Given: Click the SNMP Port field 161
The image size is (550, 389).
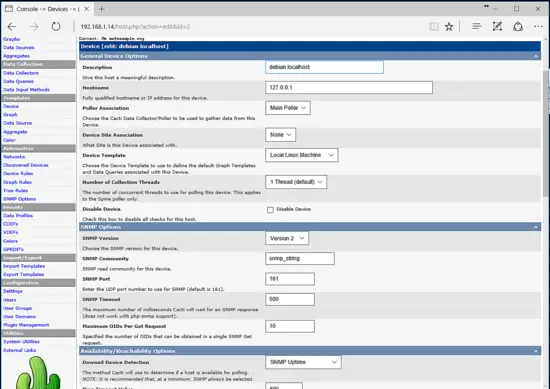Looking at the screenshot, I should click(290, 279).
